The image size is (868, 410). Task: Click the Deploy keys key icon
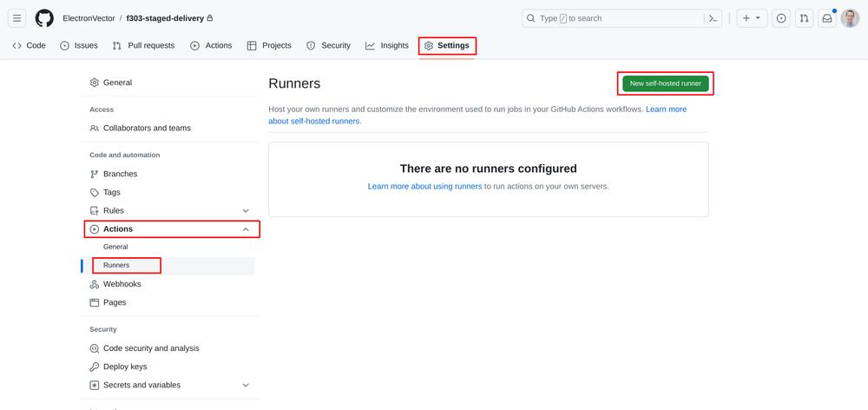(94, 367)
